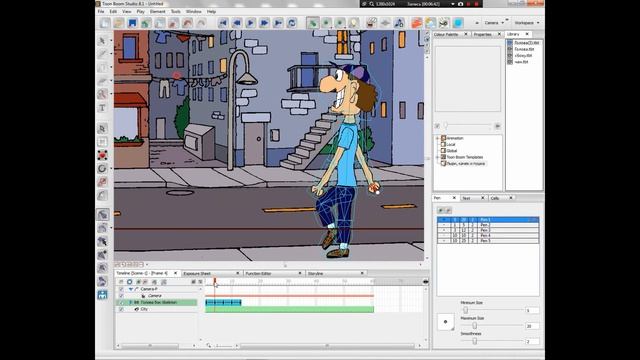Click the screen recorder camera snapshot icon
This screenshot has width=640, height=360.
pos(460,4)
